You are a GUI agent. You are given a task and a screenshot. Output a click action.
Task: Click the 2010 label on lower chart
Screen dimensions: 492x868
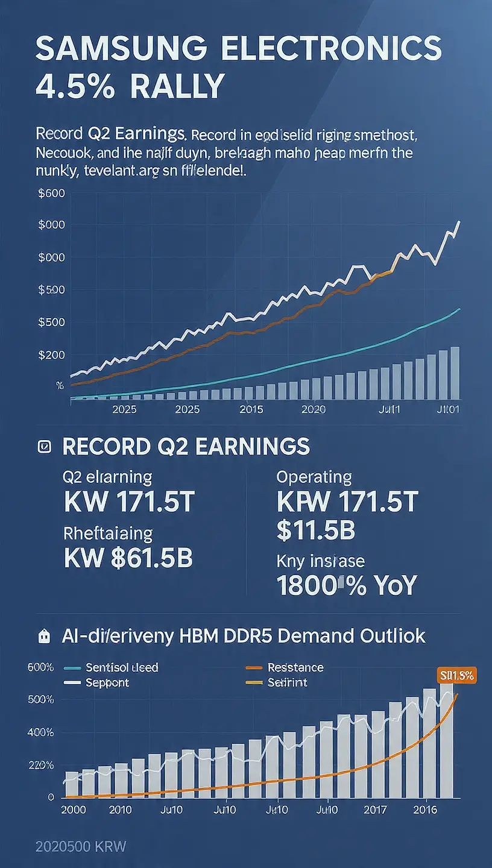pos(120,810)
